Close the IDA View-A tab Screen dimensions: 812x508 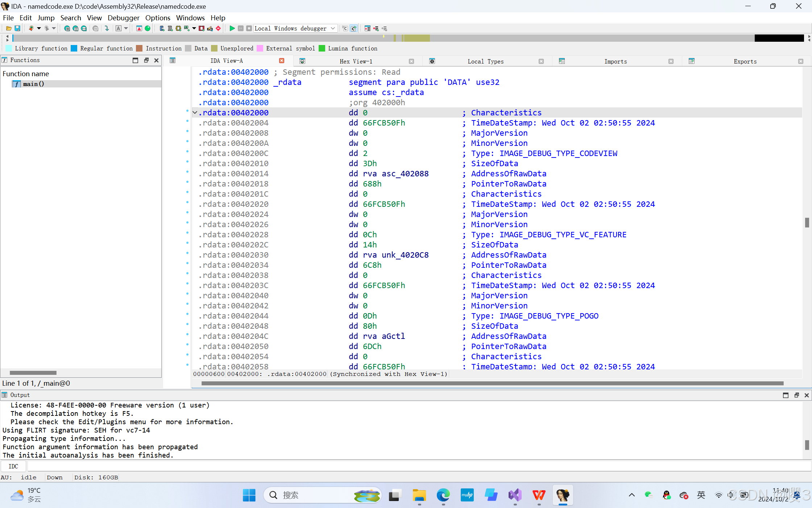282,61
